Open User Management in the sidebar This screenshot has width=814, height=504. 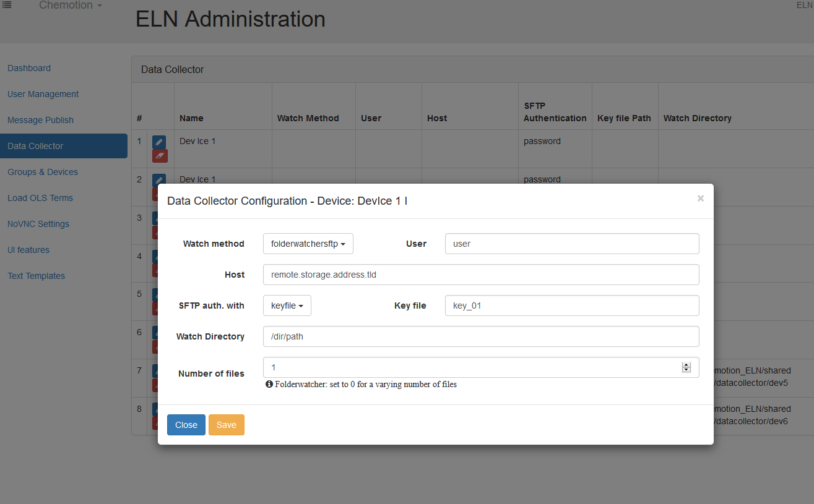43,94
